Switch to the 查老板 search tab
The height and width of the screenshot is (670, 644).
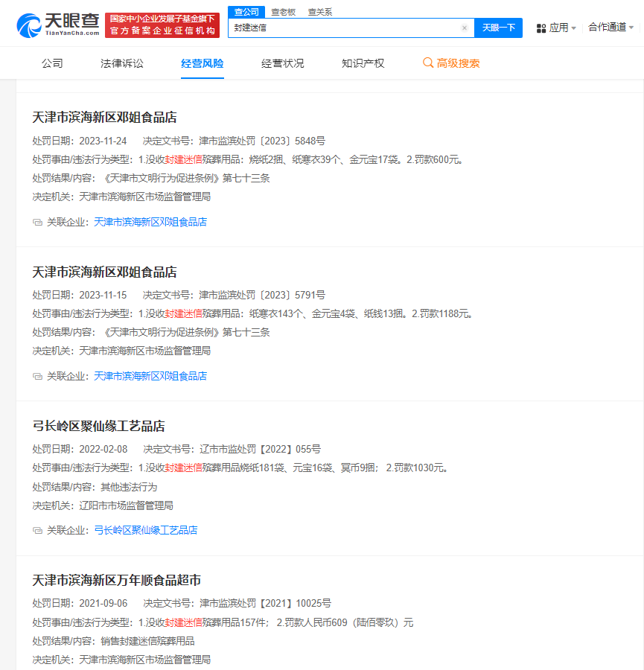[x=283, y=12]
